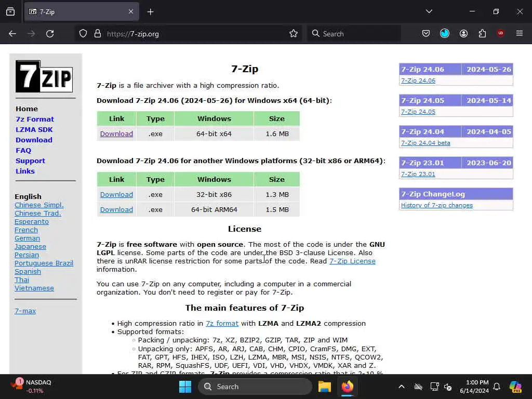Open the 7-max link
The width and height of the screenshot is (532, 399).
[25, 311]
